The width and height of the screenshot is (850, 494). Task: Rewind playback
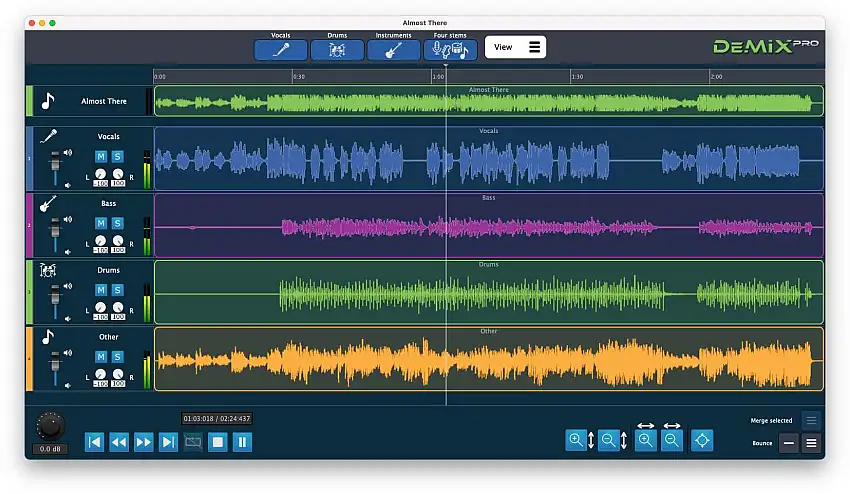(x=119, y=442)
